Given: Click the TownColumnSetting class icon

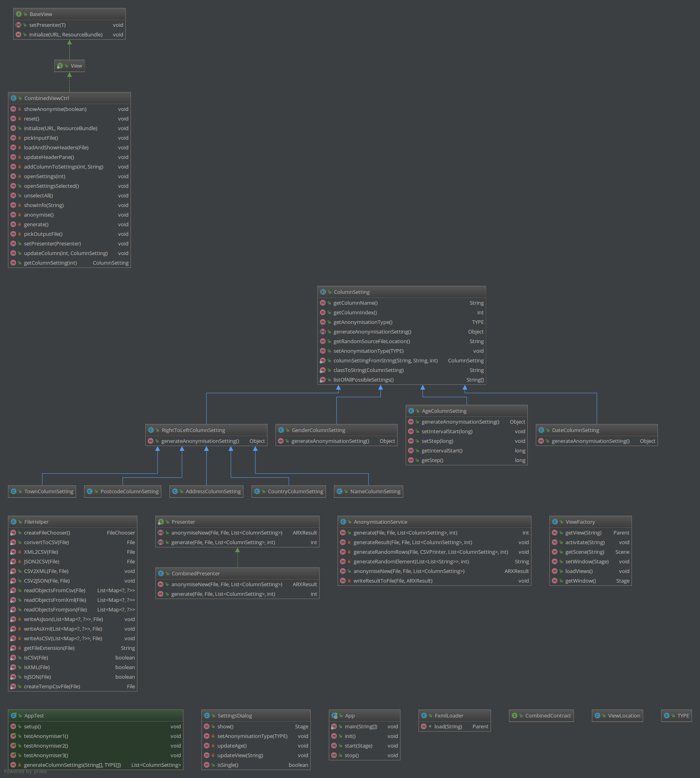Looking at the screenshot, I should click(13, 491).
